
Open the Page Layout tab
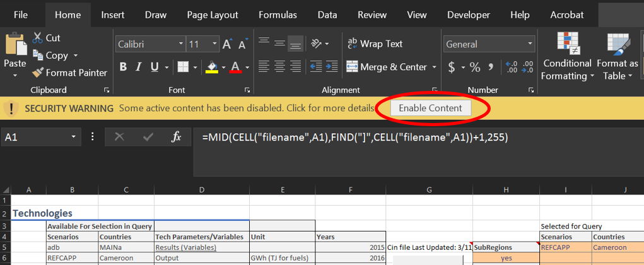(213, 15)
